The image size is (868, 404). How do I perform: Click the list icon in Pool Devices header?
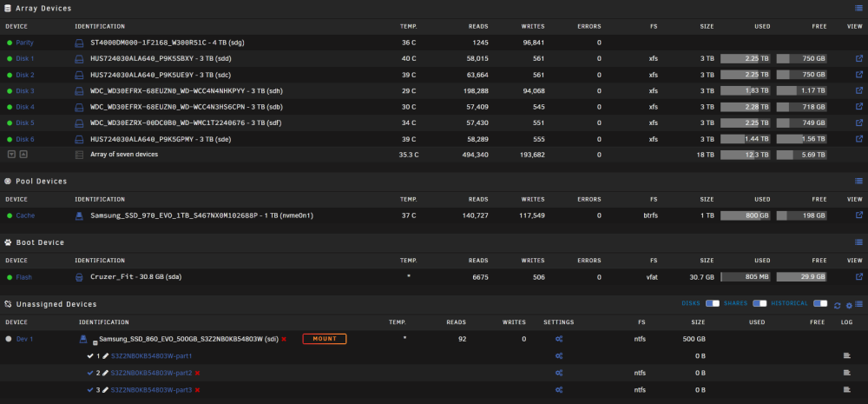point(858,181)
